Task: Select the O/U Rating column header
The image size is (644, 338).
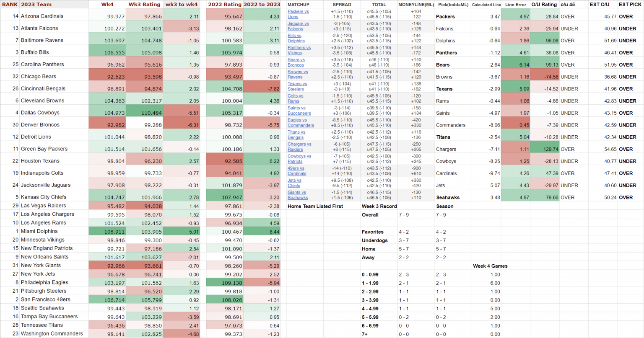Action: click(x=544, y=5)
